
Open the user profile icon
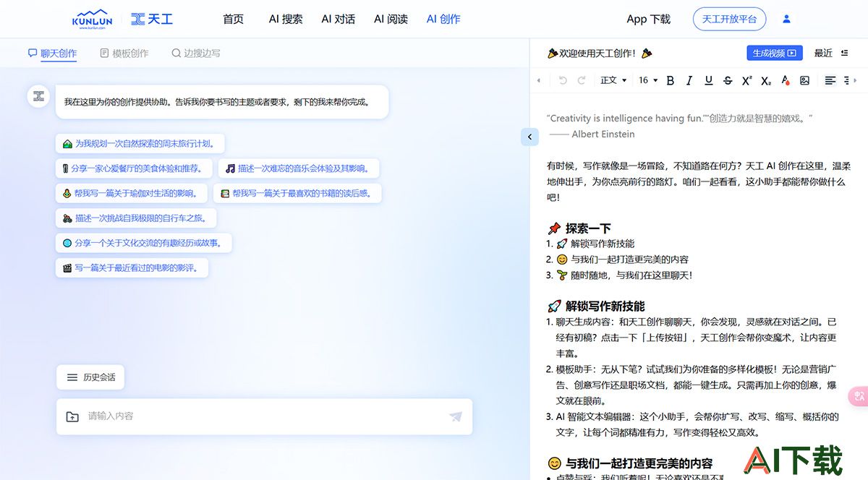pyautogui.click(x=787, y=20)
